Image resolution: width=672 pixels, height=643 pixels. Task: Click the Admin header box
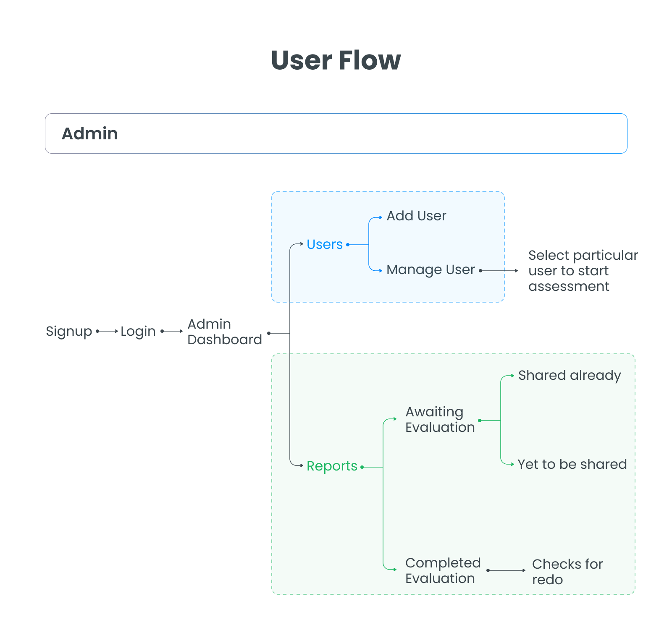336,133
